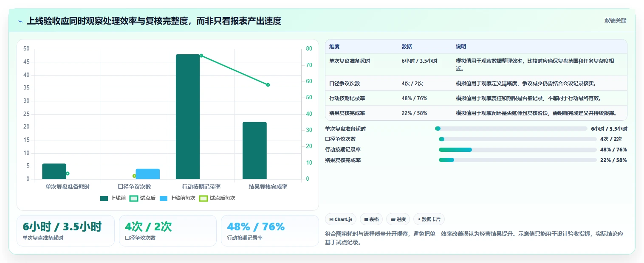Open the blue 48% / 76% data card
This screenshot has height=263, width=644.
[x=270, y=231]
